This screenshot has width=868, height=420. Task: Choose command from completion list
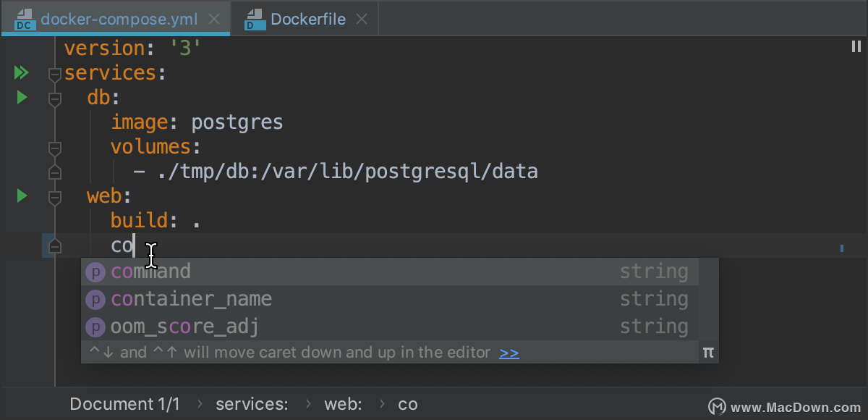click(390, 272)
